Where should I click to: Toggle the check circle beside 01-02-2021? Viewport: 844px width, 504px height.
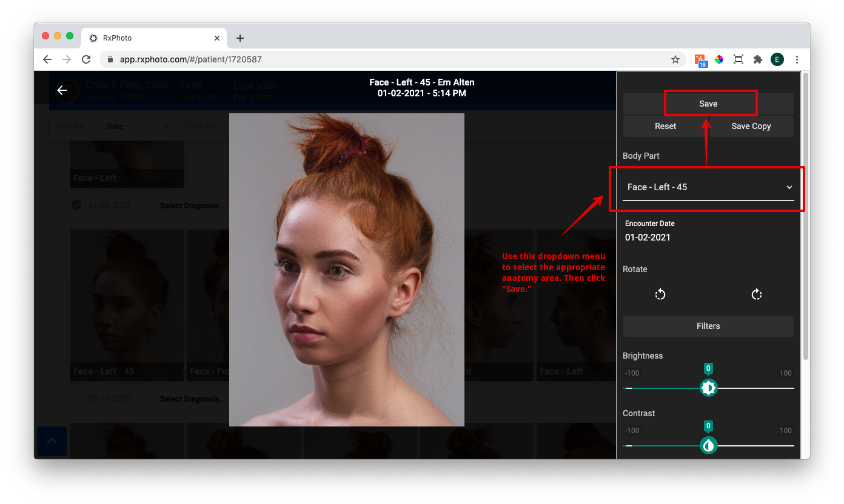click(x=76, y=205)
